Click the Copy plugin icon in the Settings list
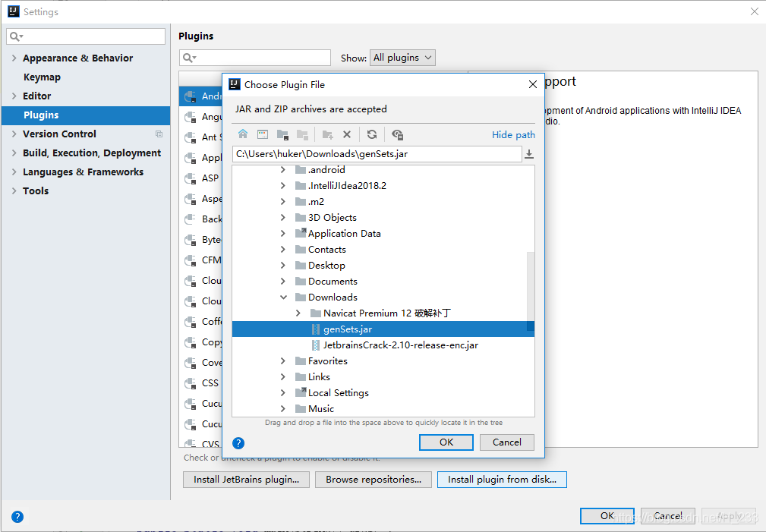Image resolution: width=766 pixels, height=532 pixels. pos(190,342)
